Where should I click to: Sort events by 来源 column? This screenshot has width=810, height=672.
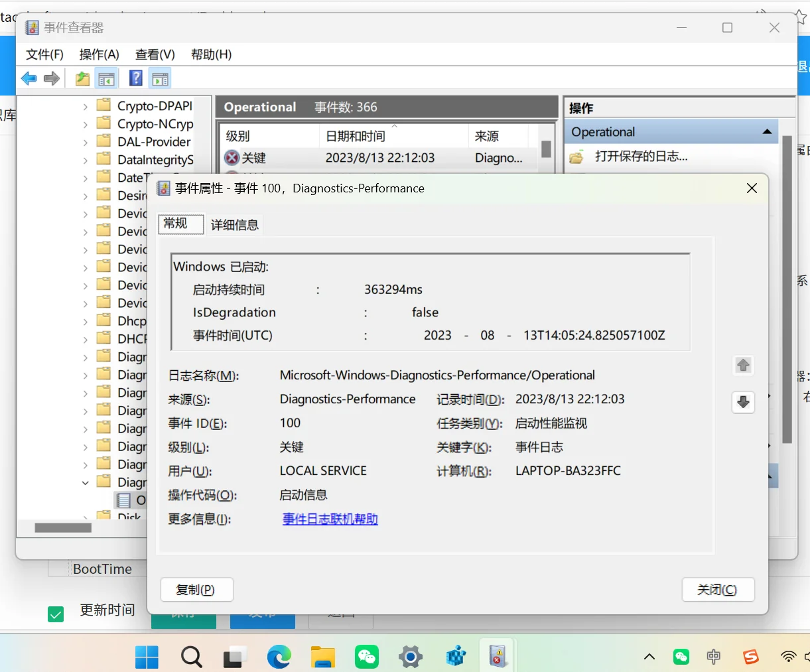498,136
